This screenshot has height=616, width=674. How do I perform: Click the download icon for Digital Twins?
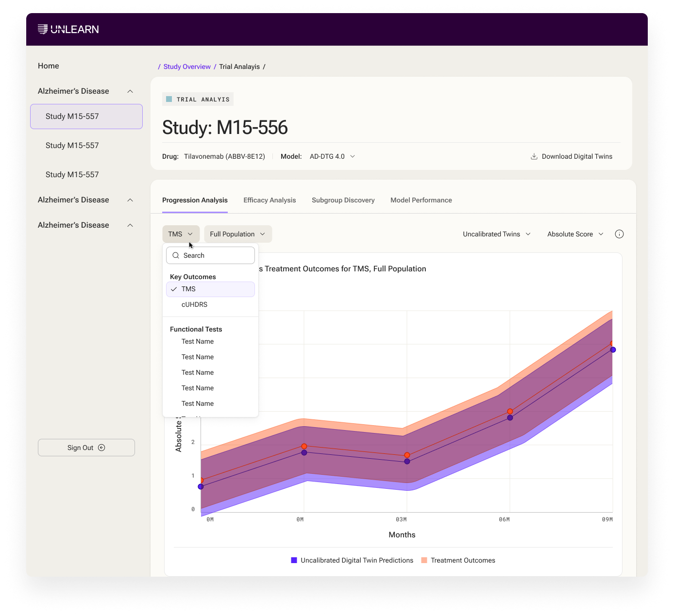click(x=534, y=156)
